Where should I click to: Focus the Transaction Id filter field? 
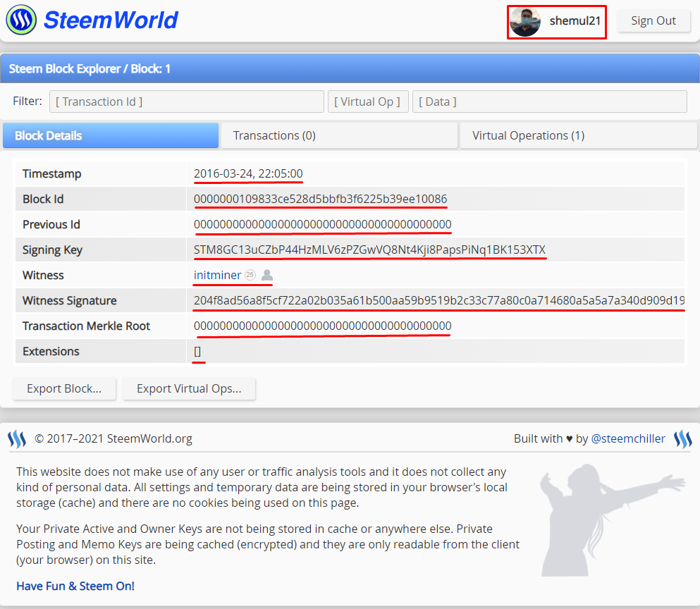point(187,101)
